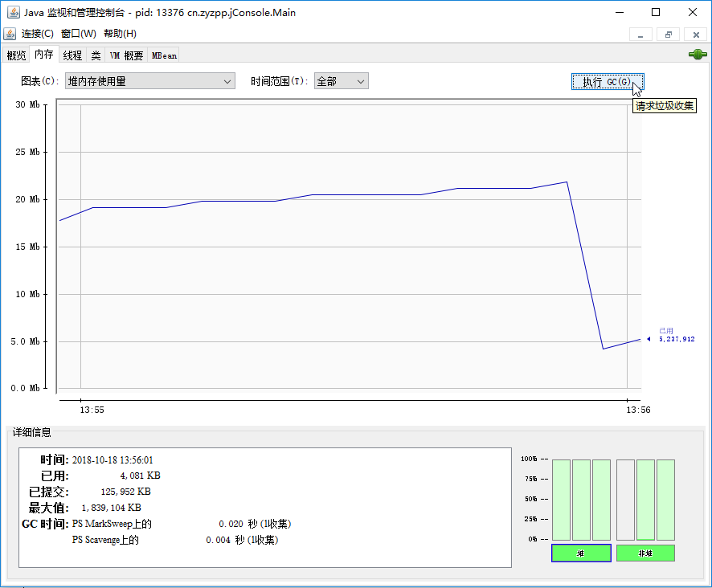The width and height of the screenshot is (712, 588).
Task: Expand the 图表 chart type dropdown
Action: (x=149, y=81)
